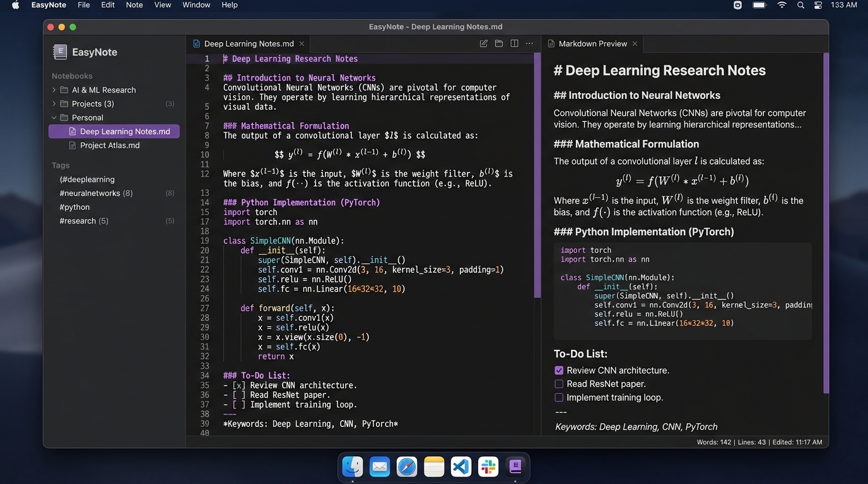Image resolution: width=868 pixels, height=484 pixels.
Task: Click the AI & ML Research folder icon
Action: 64,90
